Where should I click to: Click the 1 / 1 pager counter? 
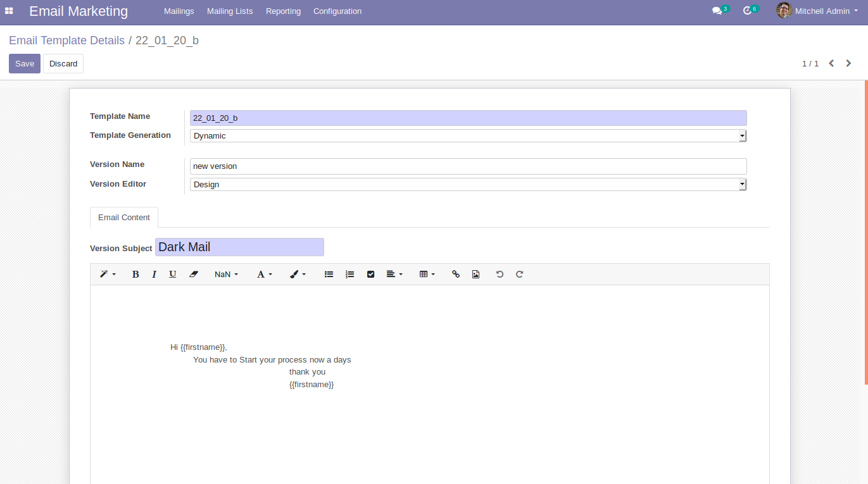[810, 63]
